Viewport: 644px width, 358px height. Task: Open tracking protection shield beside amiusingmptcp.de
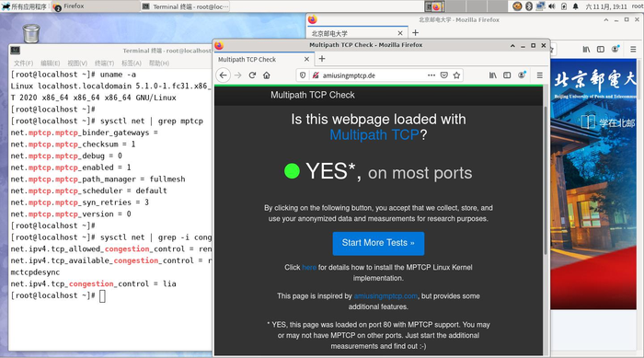[x=303, y=75]
